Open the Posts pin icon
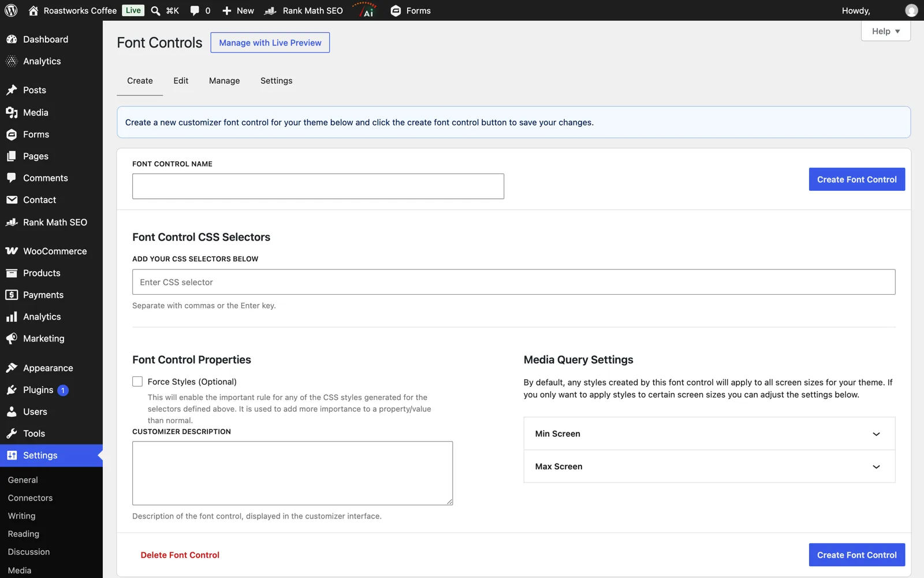Image resolution: width=924 pixels, height=578 pixels. [x=12, y=90]
